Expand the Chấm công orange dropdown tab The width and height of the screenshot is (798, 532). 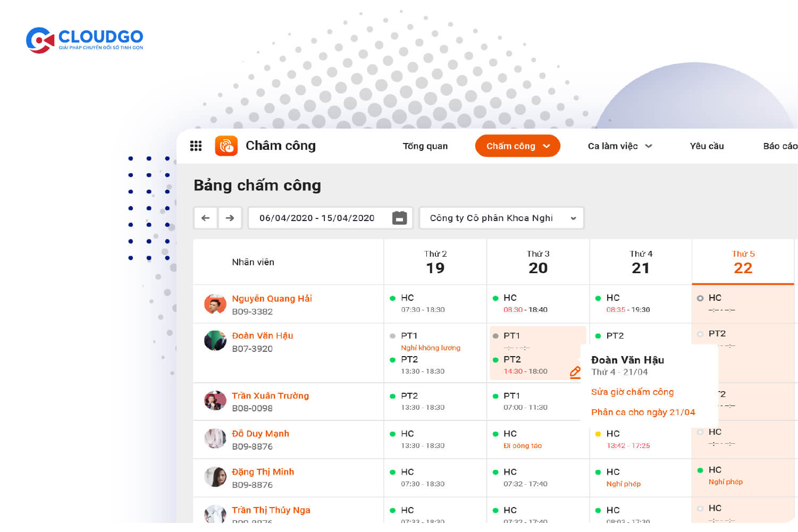click(x=517, y=146)
